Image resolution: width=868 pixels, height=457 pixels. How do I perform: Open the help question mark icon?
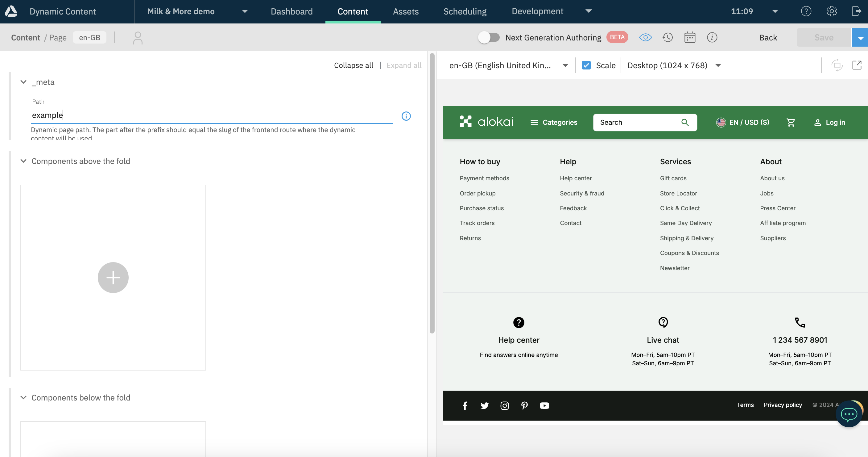coord(806,11)
